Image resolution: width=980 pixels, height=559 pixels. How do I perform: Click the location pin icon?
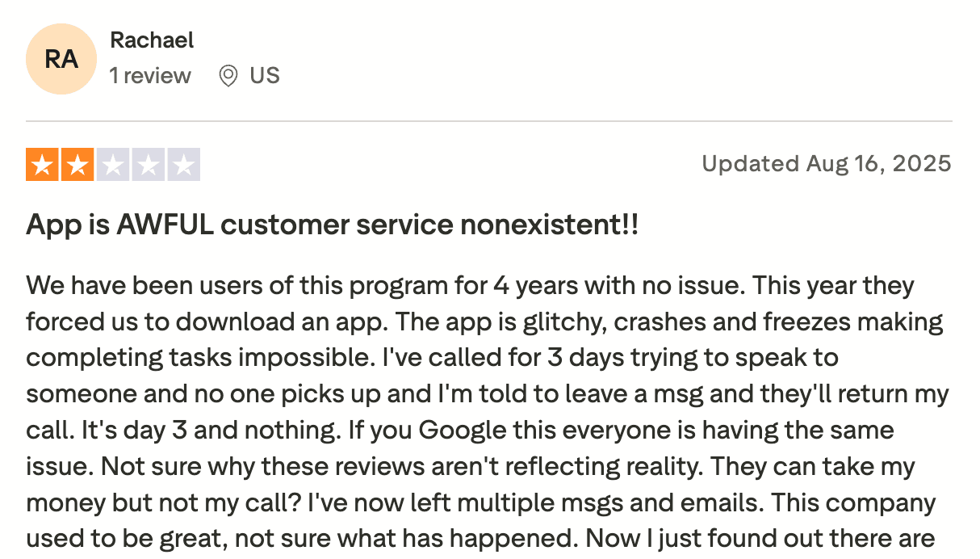(228, 76)
